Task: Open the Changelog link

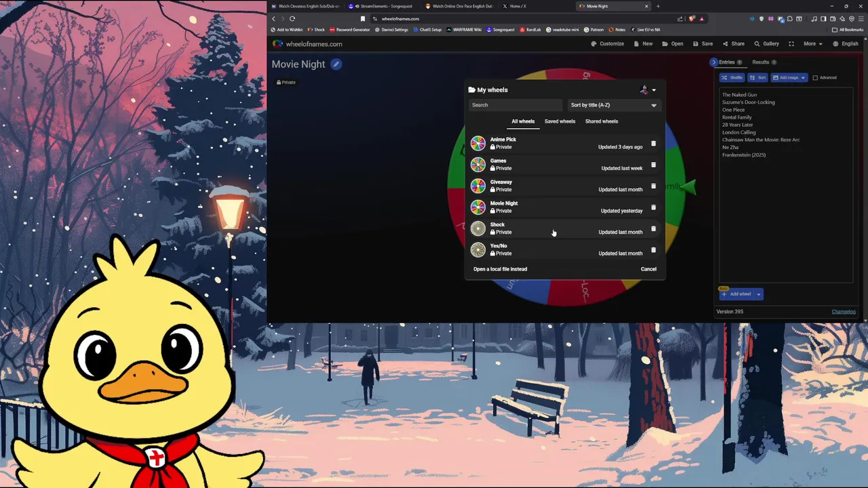Action: coord(844,312)
